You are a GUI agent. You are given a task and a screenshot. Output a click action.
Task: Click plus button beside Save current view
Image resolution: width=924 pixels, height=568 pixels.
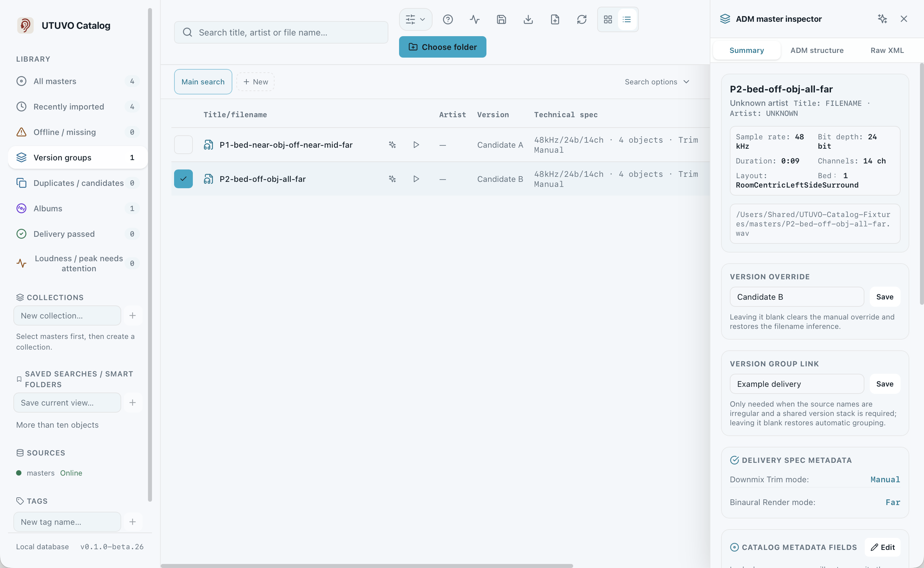(x=133, y=403)
